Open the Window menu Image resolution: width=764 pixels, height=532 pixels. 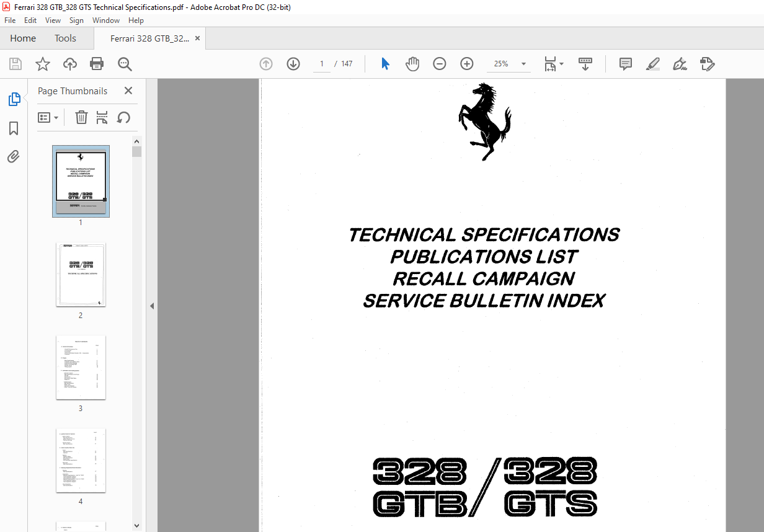point(106,20)
